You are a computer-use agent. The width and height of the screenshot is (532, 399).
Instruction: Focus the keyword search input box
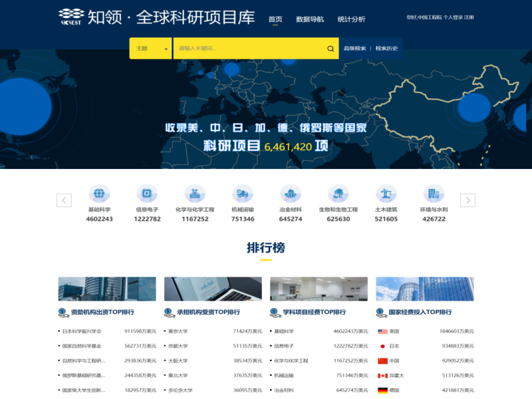(x=250, y=49)
